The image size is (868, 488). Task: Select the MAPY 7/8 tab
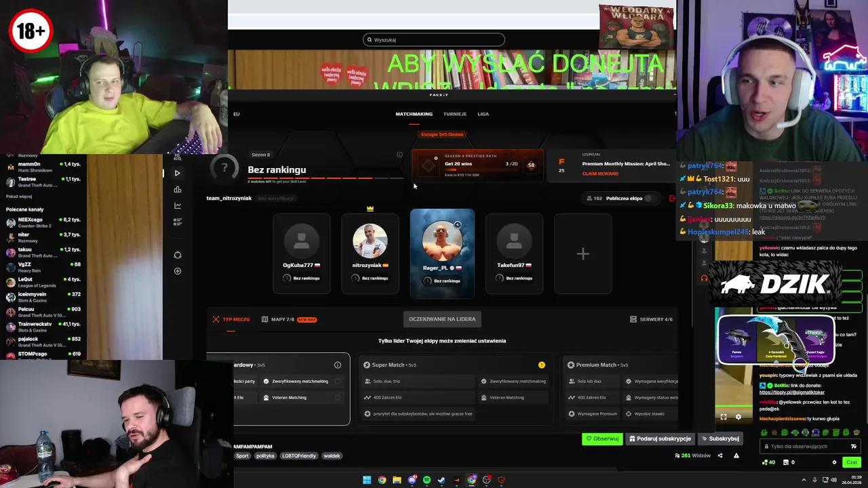point(289,319)
